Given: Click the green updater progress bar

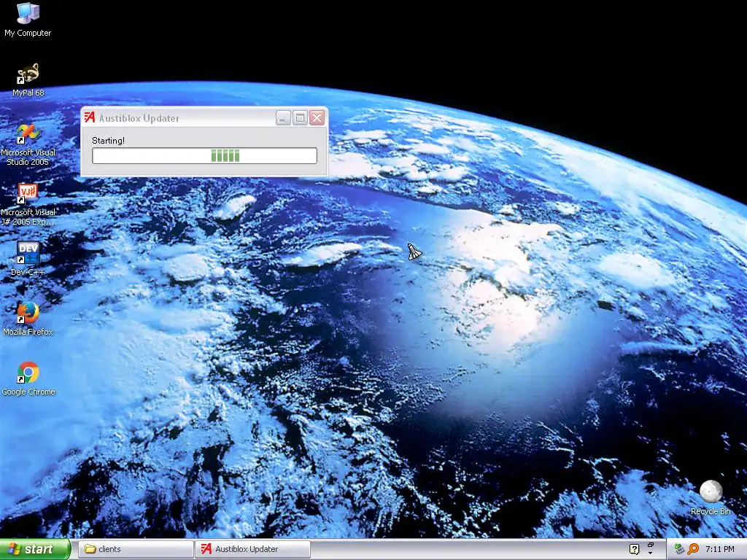Looking at the screenshot, I should coord(204,156).
